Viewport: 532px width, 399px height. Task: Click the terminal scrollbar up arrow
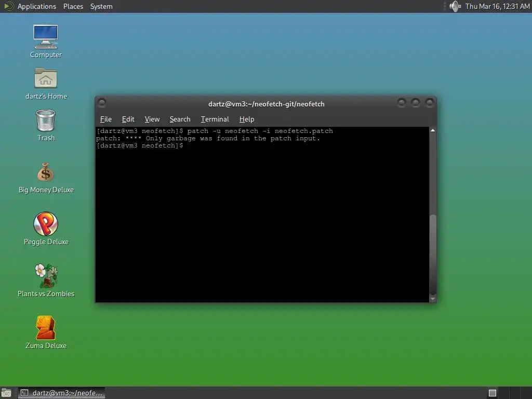point(433,130)
